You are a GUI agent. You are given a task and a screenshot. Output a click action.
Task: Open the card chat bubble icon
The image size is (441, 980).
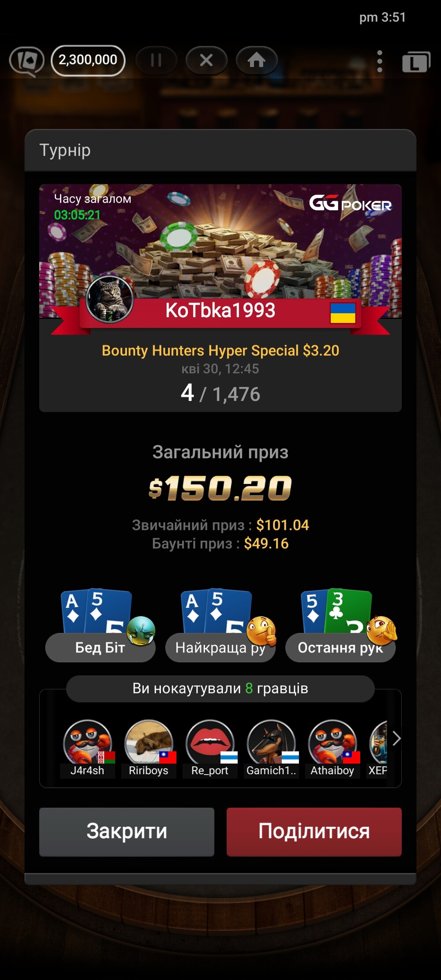click(x=27, y=60)
